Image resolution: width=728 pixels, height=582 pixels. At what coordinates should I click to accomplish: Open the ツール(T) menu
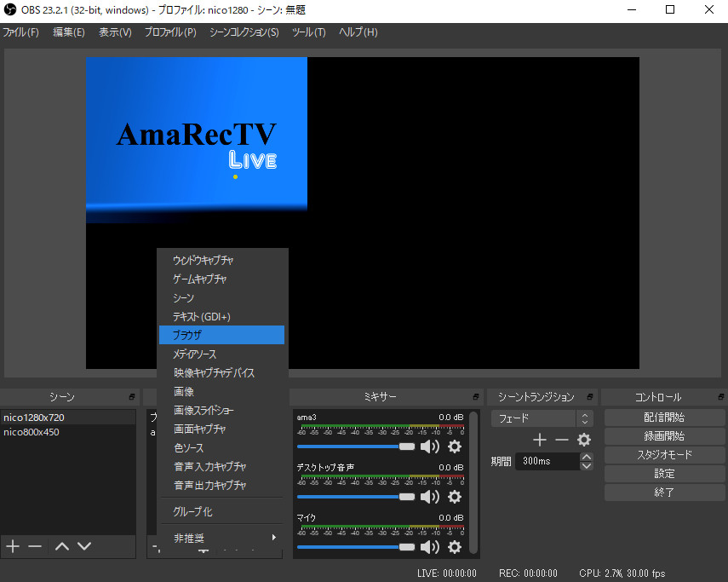pyautogui.click(x=309, y=32)
